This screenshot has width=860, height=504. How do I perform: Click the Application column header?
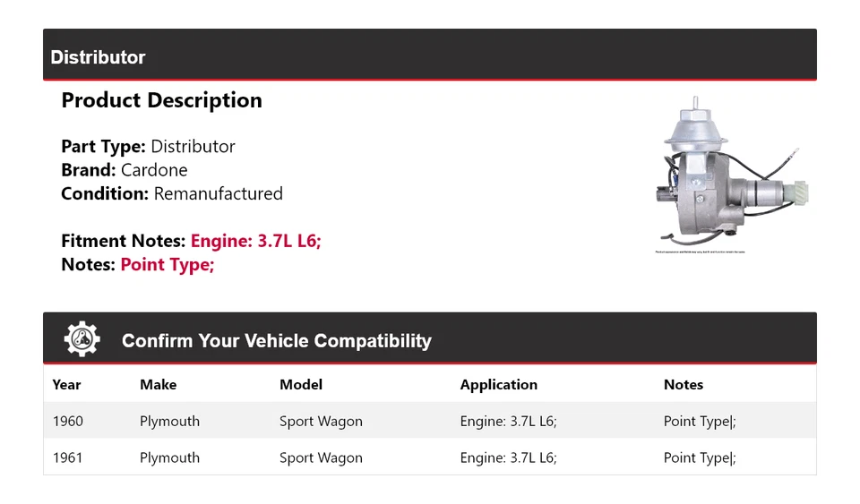pyautogui.click(x=498, y=385)
